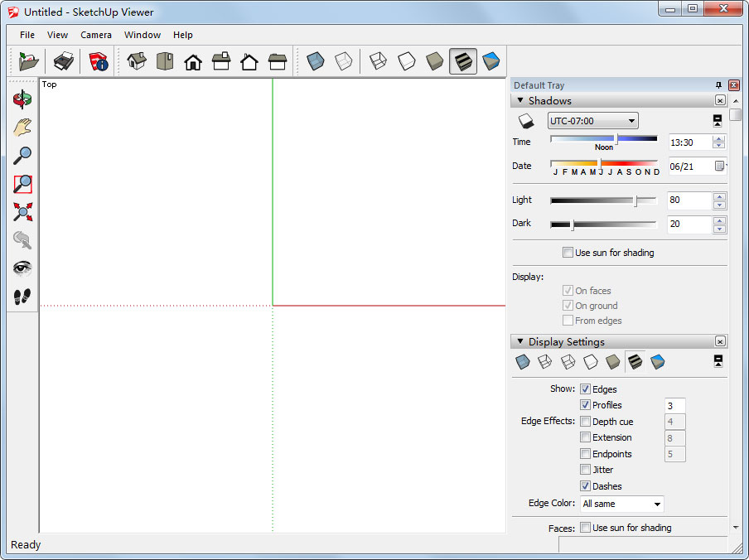This screenshot has height=560, width=749.
Task: Toggle Shadows panel details button
Action: [x=718, y=121]
